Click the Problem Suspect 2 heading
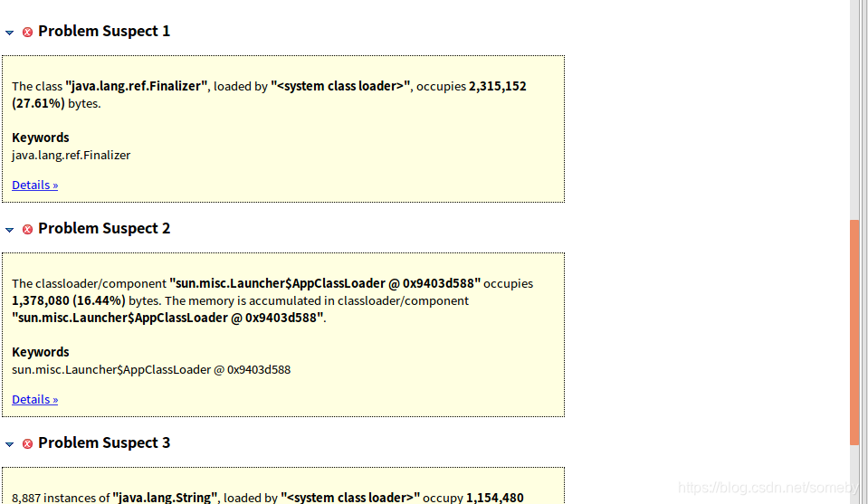 pyautogui.click(x=104, y=228)
